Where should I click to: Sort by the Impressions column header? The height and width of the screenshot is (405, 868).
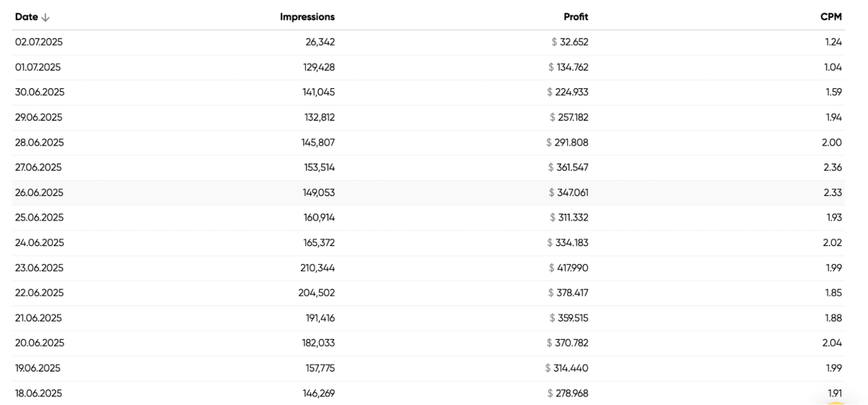pyautogui.click(x=307, y=17)
